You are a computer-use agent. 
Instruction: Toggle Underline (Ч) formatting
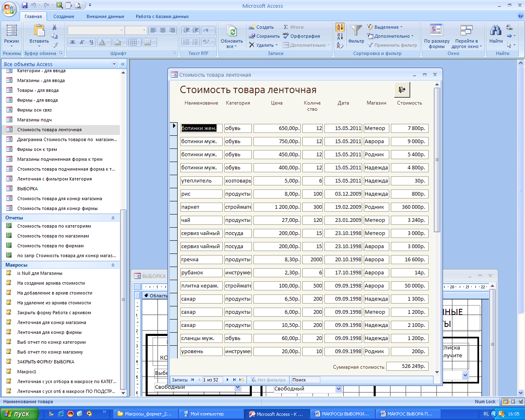click(x=91, y=42)
